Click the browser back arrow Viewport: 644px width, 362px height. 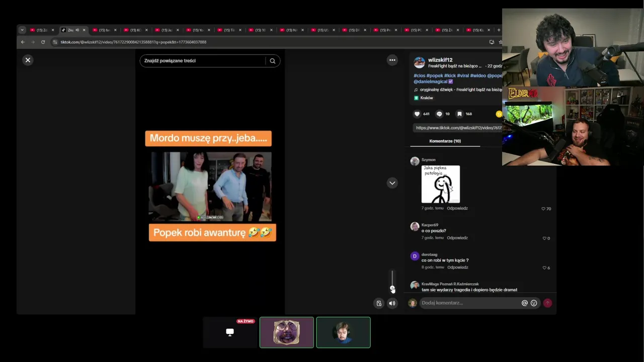click(23, 42)
